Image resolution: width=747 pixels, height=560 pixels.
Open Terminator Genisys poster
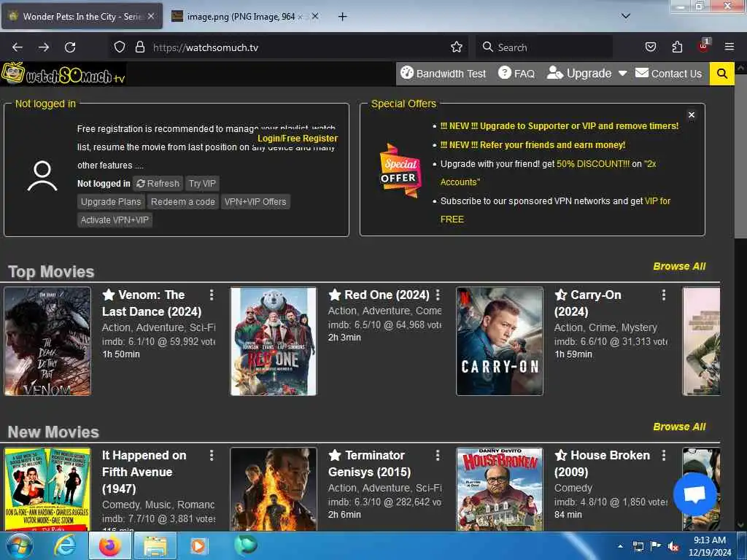[x=274, y=489]
